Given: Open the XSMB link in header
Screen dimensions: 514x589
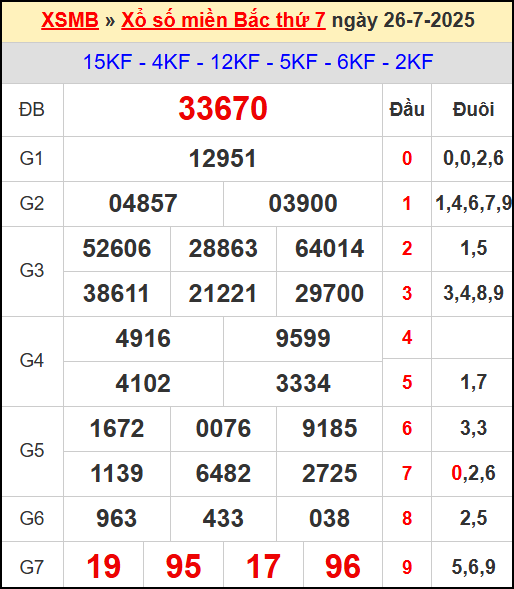Looking at the screenshot, I should 70,20.
